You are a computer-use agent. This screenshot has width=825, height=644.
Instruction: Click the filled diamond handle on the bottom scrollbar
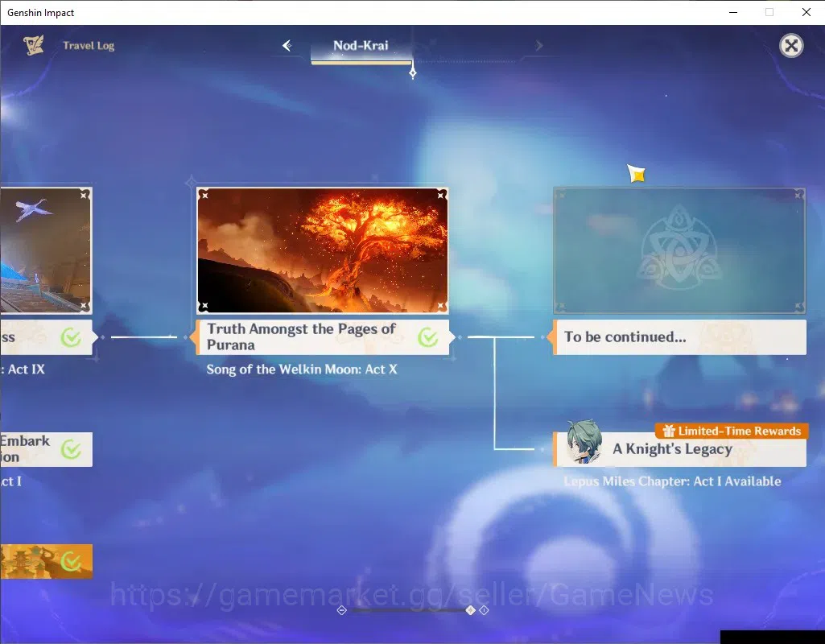[470, 610]
